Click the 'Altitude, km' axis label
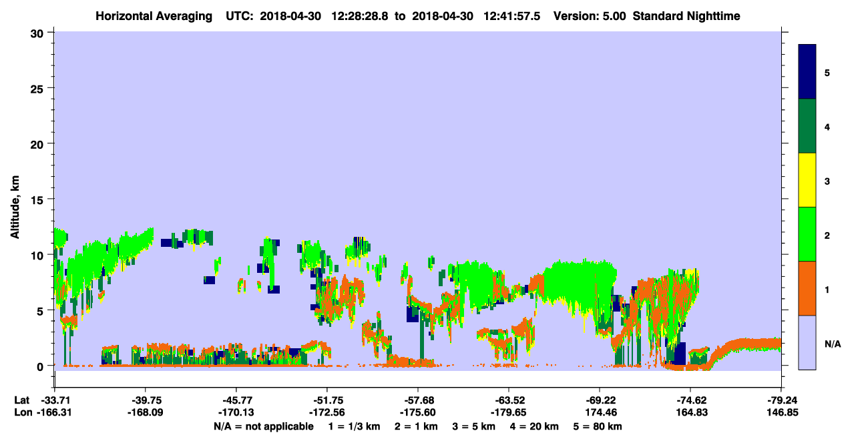This screenshot has height=445, width=868. point(15,209)
